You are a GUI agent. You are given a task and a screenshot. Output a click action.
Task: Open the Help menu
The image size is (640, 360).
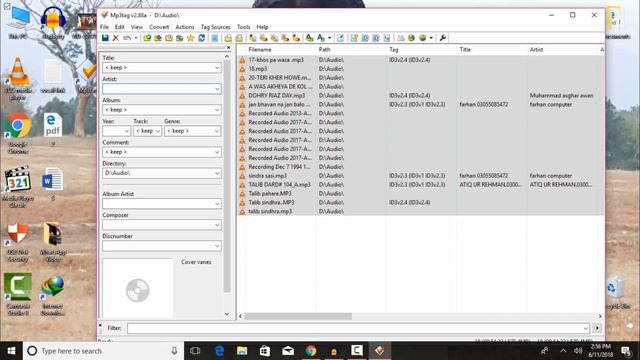click(262, 27)
